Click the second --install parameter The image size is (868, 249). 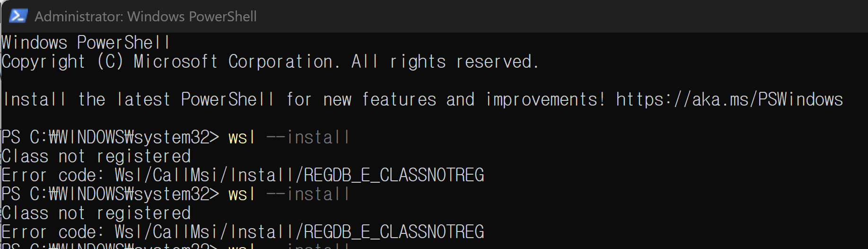tap(308, 194)
